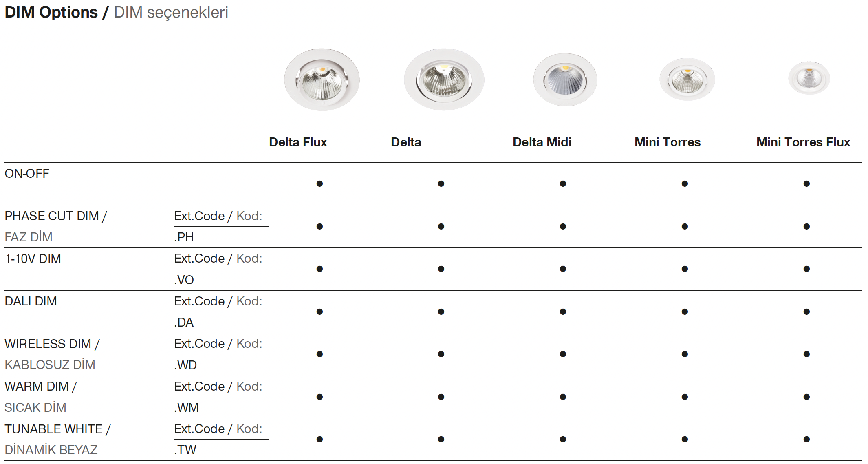Click the Delta Flux column heading

click(x=298, y=142)
